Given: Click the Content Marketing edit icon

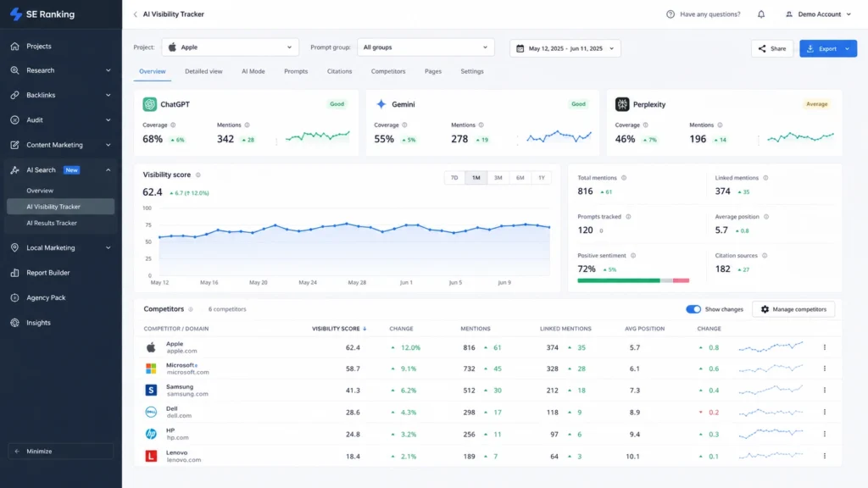Looking at the screenshot, I should [15, 145].
